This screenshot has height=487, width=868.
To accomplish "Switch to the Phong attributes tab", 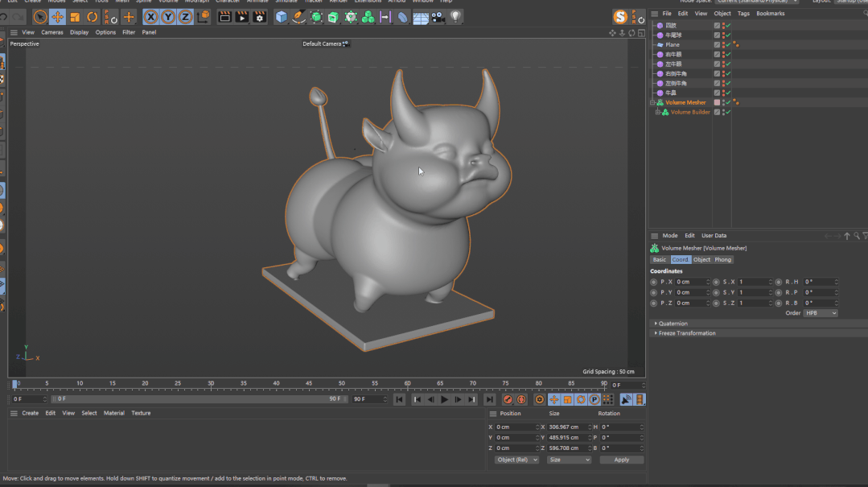I will (722, 260).
